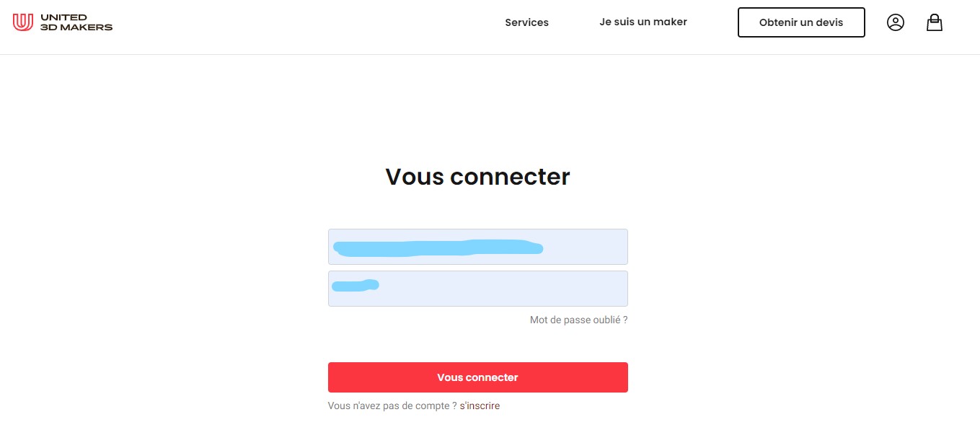
Task: Open the Services menu item
Action: click(526, 22)
